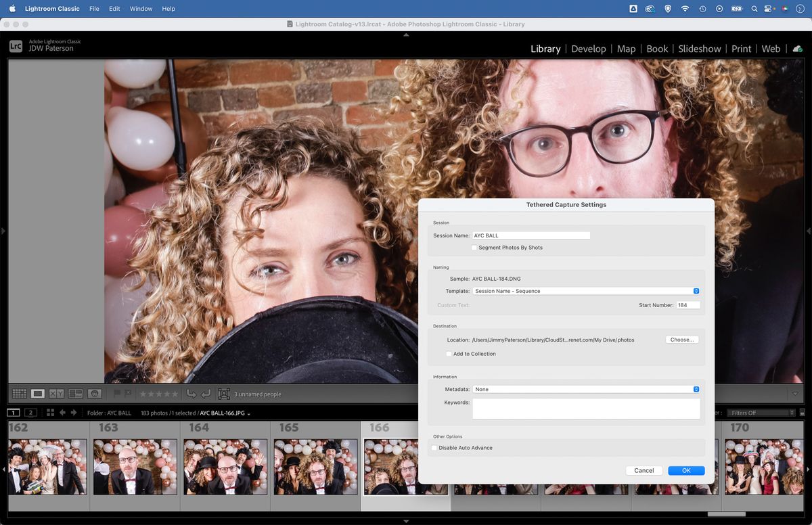Select thumbnail 163 in the filmstrip
The height and width of the screenshot is (525, 812).
[135, 466]
